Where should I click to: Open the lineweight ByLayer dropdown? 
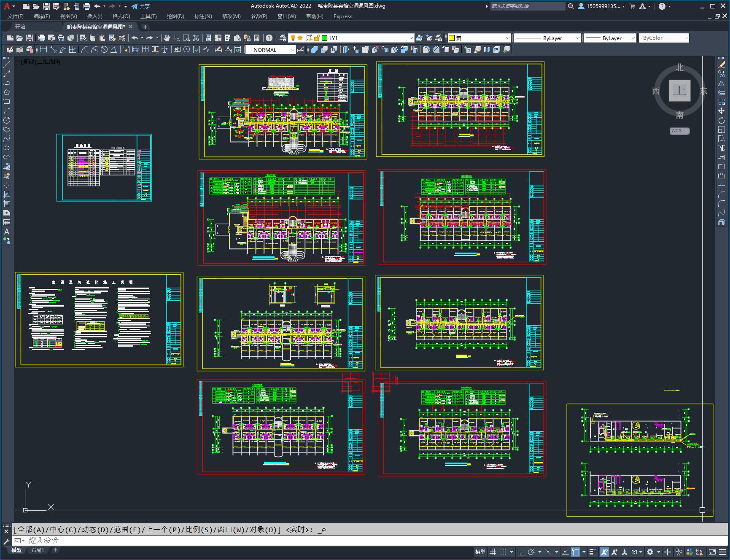[609, 38]
